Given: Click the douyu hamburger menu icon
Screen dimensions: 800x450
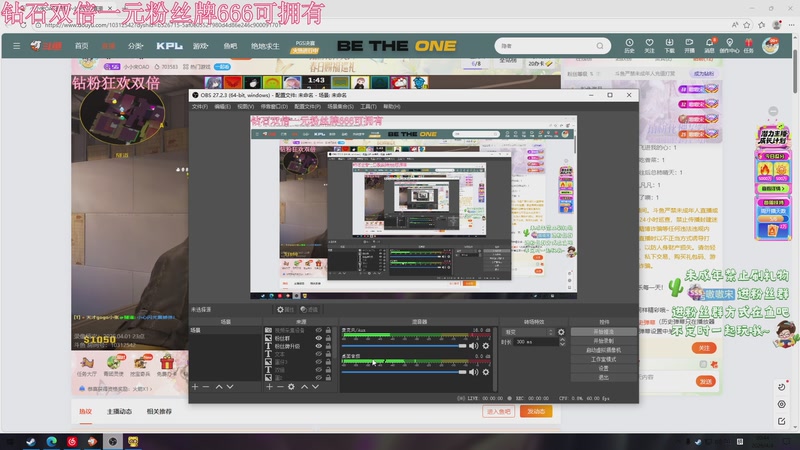Looking at the screenshot, I should coord(16,46).
